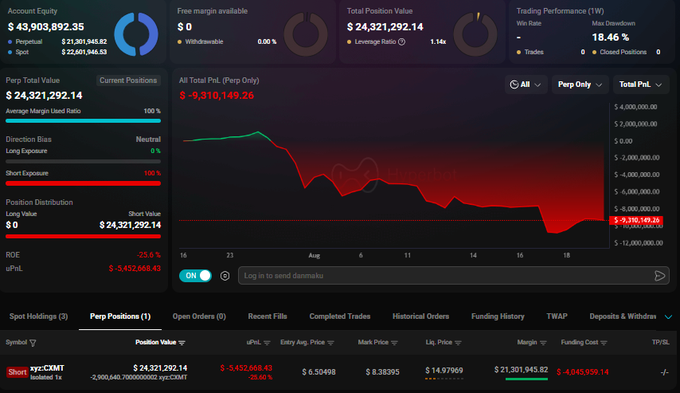Click the Short Exposure red bar
This screenshot has width=680, height=393.
coord(83,183)
